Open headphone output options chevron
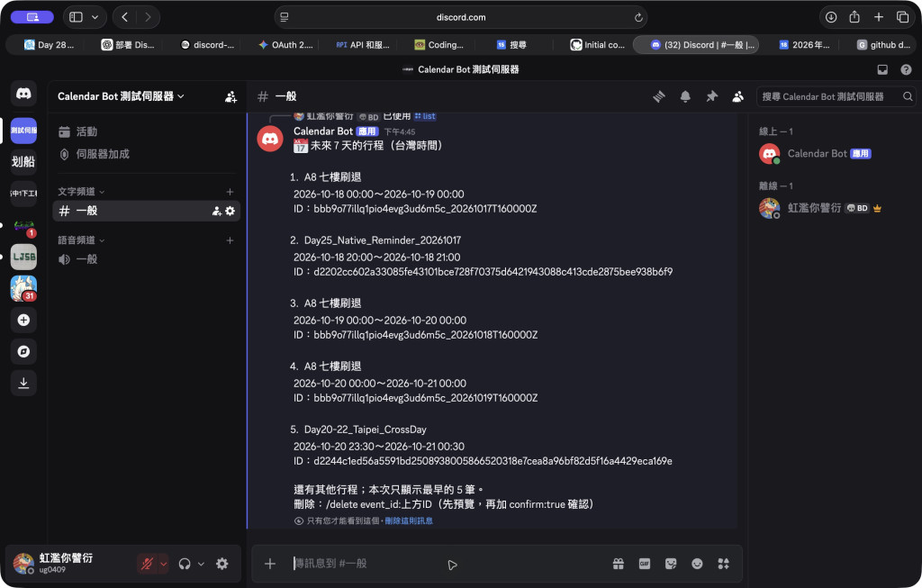922x588 pixels. pos(201,564)
